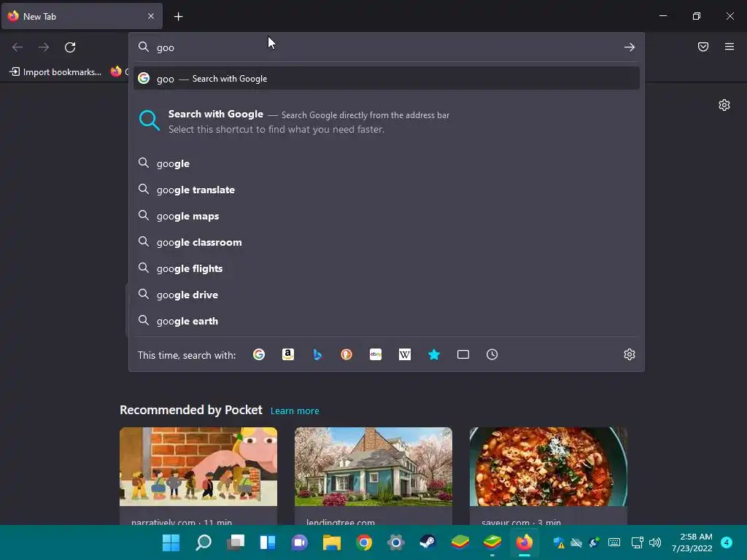Choose the 'google flights' suggestion

[x=387, y=268]
